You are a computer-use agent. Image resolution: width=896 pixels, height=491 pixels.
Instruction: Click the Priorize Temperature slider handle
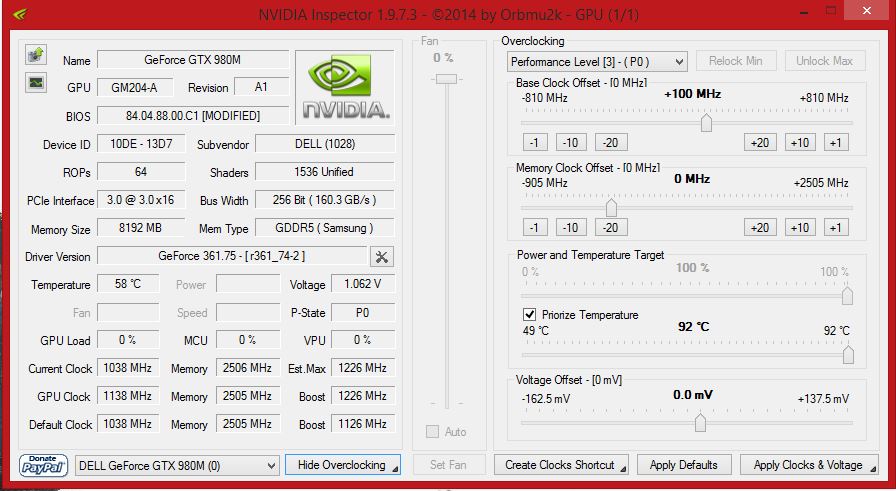pyautogui.click(x=848, y=354)
